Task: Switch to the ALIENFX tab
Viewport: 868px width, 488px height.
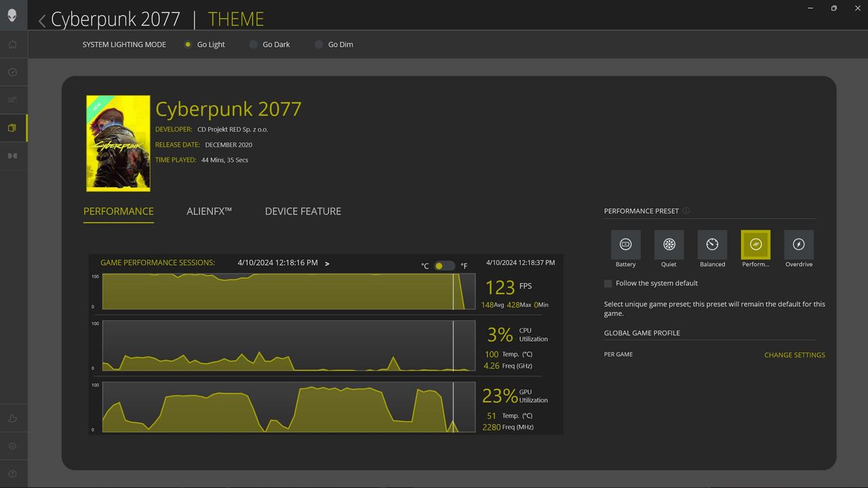Action: [x=210, y=211]
